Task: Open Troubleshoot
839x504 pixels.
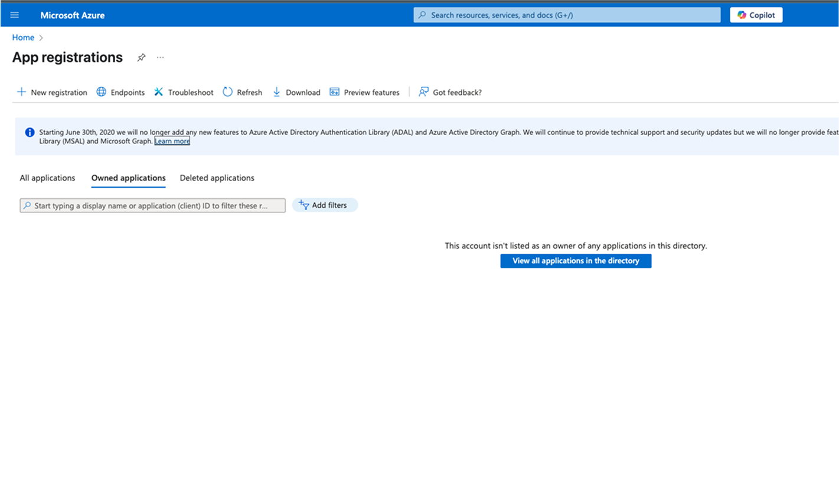Action: (184, 92)
